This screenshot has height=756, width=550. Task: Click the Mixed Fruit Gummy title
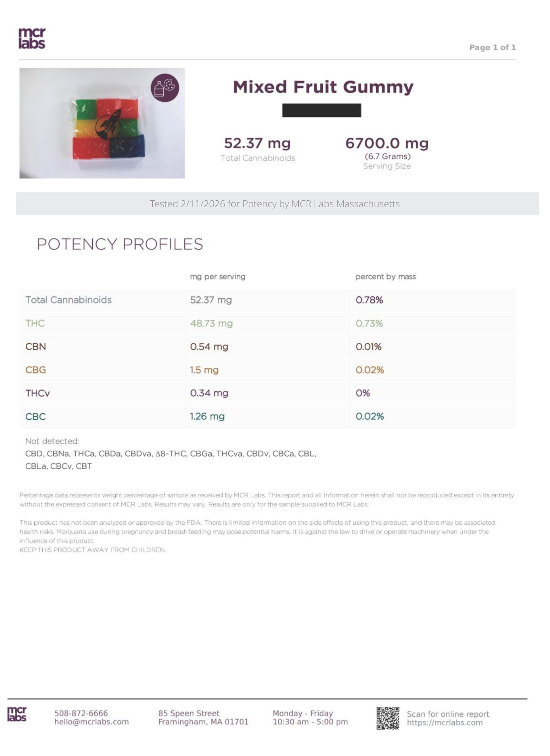pos(323,87)
